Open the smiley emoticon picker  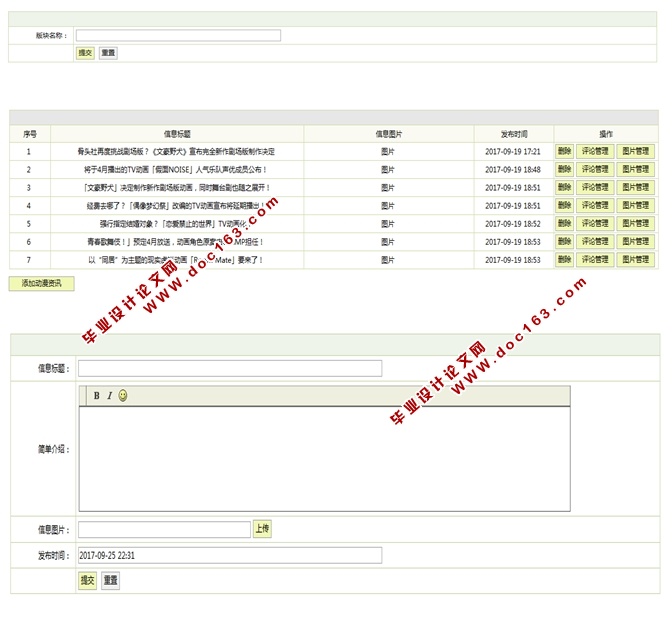click(123, 395)
